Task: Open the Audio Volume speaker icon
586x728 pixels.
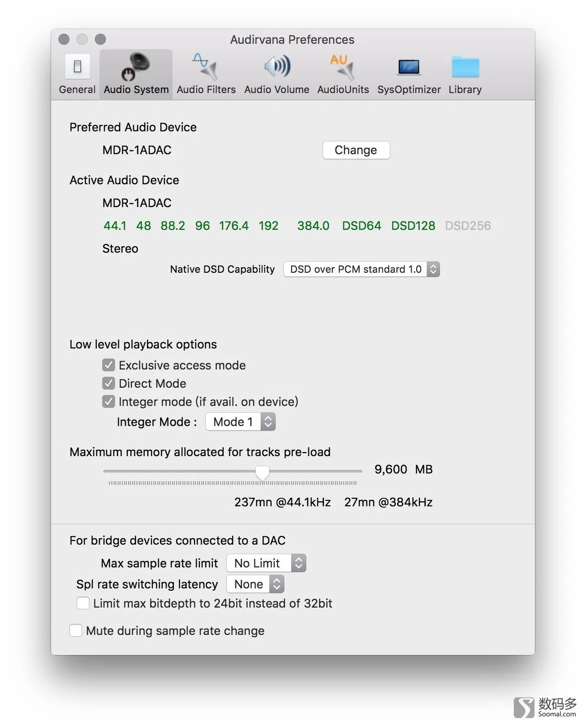Action: [277, 67]
